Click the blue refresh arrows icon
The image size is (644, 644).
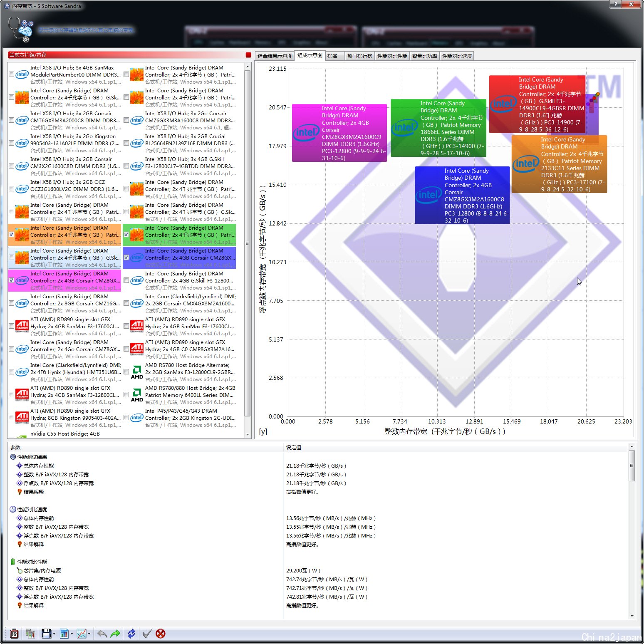click(131, 634)
